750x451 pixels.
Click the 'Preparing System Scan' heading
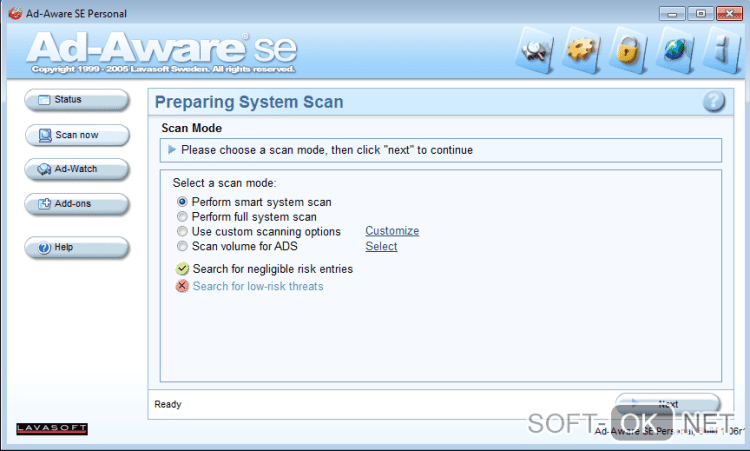(x=249, y=102)
